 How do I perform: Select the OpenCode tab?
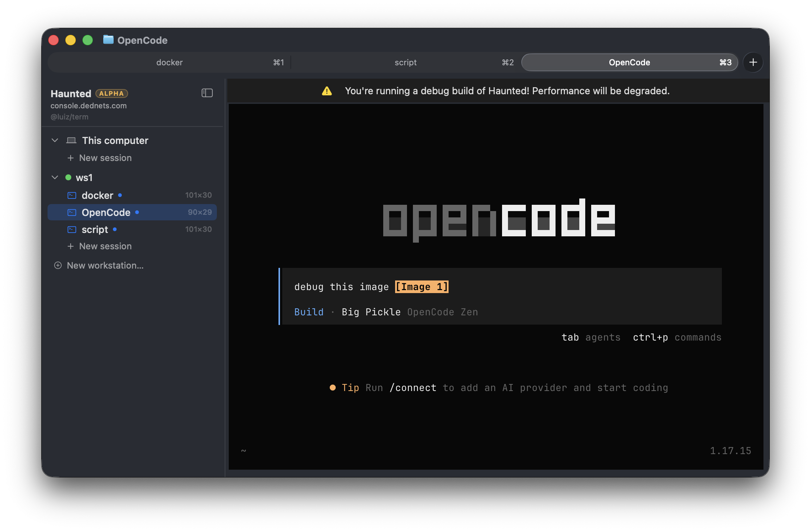pos(629,62)
